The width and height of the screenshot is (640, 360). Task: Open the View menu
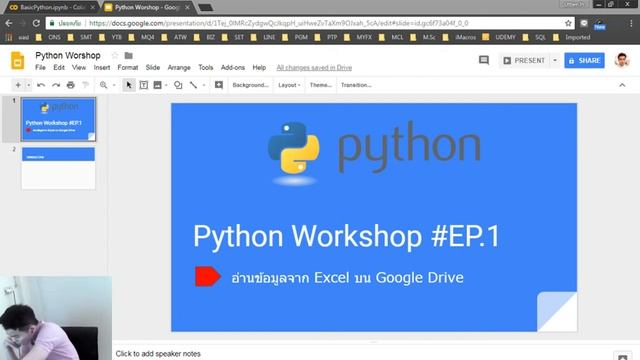(x=79, y=67)
